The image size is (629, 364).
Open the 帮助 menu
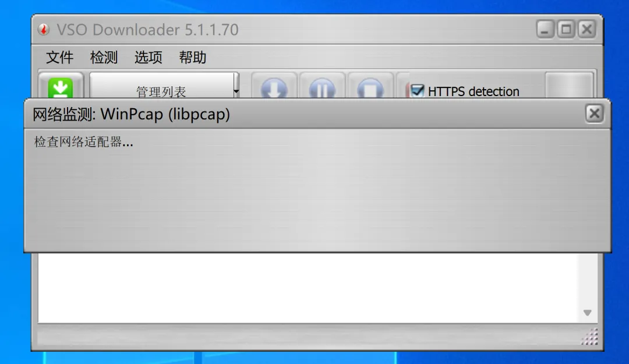coord(193,58)
